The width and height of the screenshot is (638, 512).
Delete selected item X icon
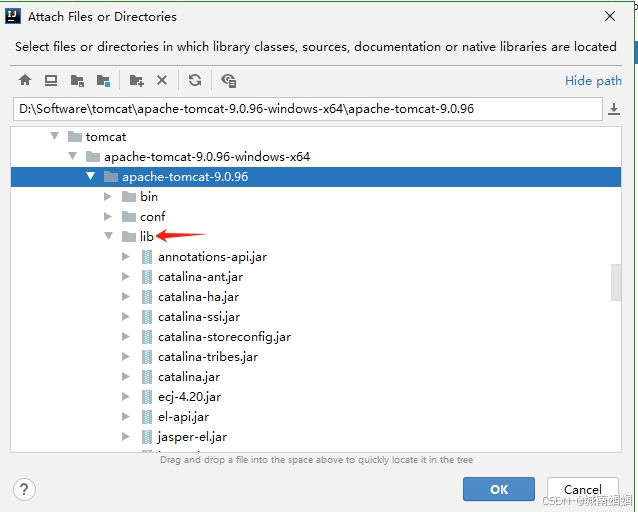[x=162, y=80]
